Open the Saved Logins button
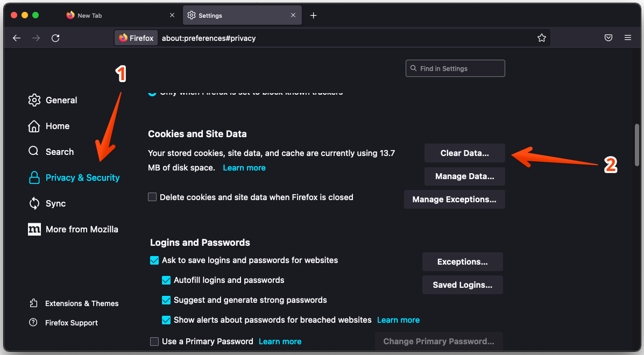This screenshot has height=355, width=644. [x=462, y=285]
